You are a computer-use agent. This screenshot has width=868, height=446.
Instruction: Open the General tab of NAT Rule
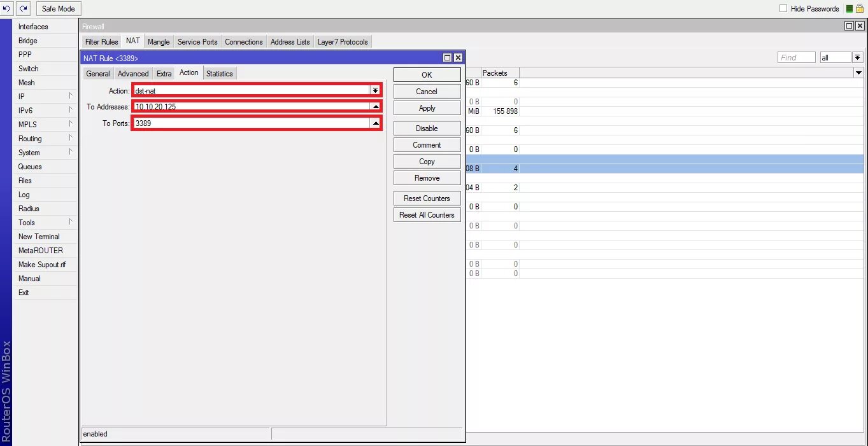[98, 74]
